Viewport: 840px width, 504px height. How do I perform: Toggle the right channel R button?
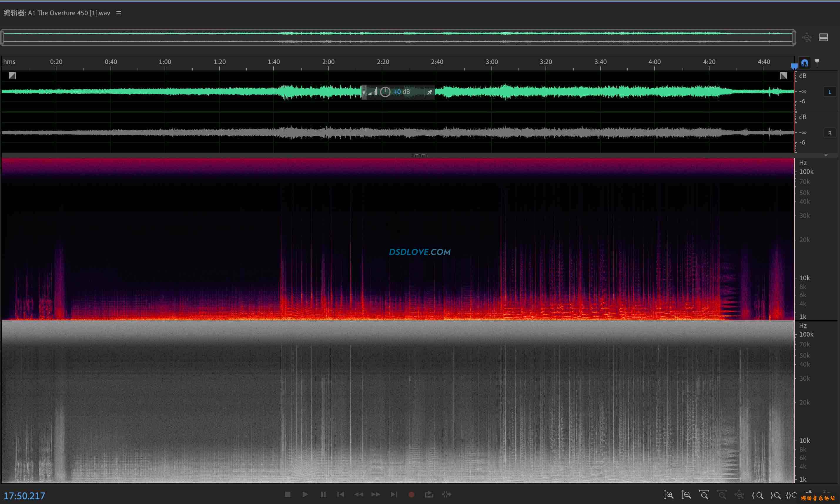pos(830,133)
